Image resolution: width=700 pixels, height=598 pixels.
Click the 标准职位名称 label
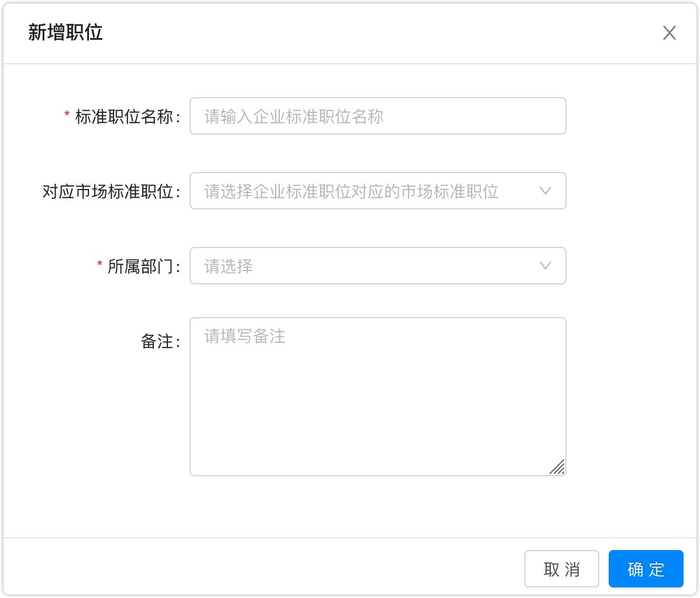pos(127,117)
